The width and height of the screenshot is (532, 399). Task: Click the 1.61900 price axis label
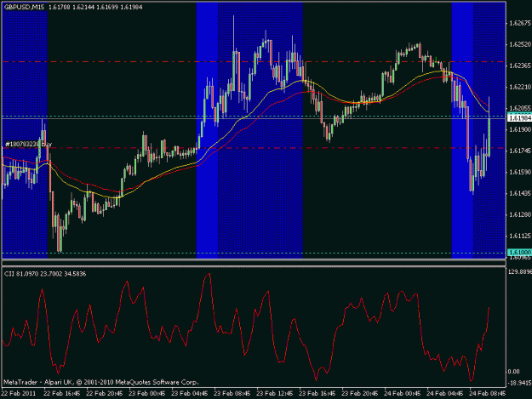(520, 129)
